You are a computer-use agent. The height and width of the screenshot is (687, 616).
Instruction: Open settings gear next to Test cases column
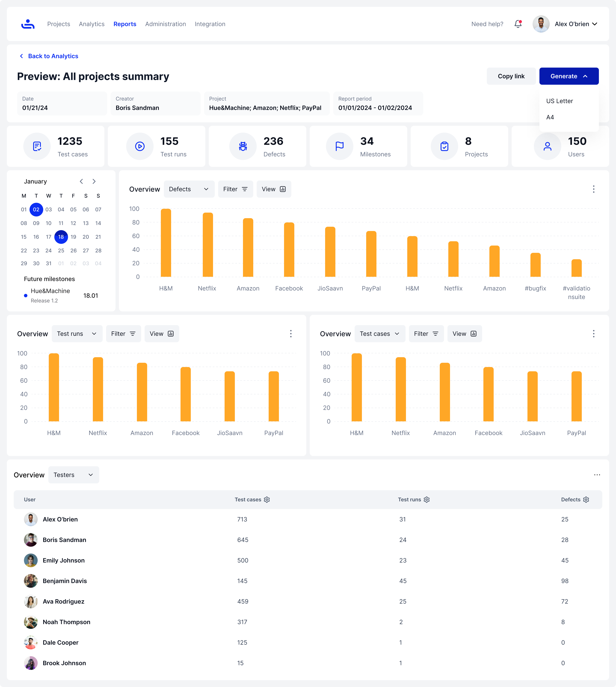click(x=267, y=499)
